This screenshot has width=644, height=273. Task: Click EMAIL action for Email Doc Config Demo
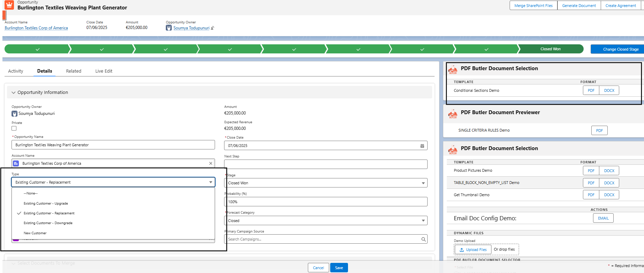click(603, 218)
